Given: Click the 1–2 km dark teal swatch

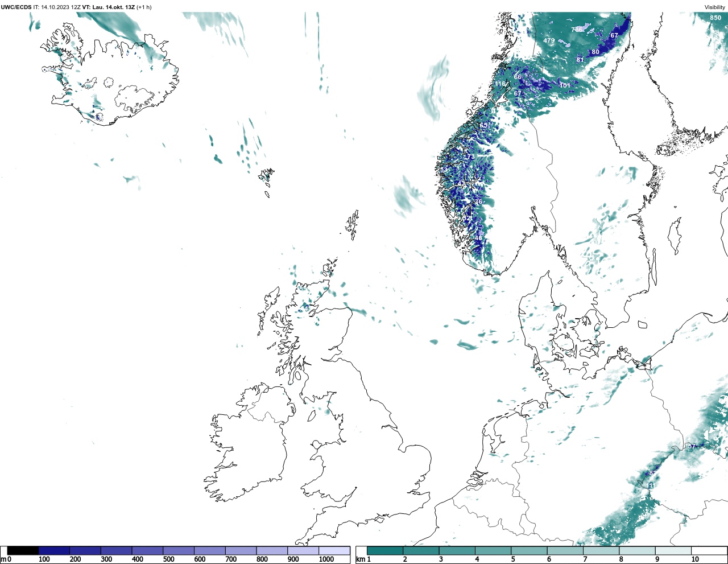Looking at the screenshot, I should click(385, 551).
